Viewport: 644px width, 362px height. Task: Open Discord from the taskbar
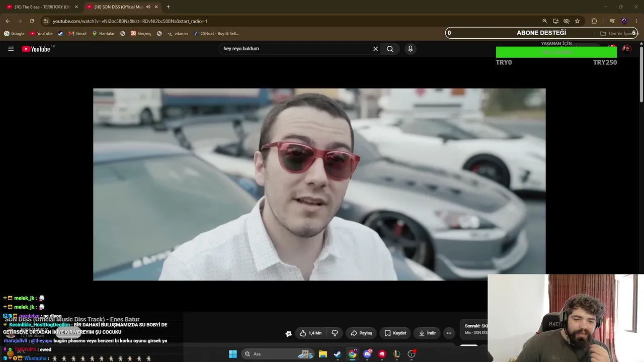coord(367,354)
